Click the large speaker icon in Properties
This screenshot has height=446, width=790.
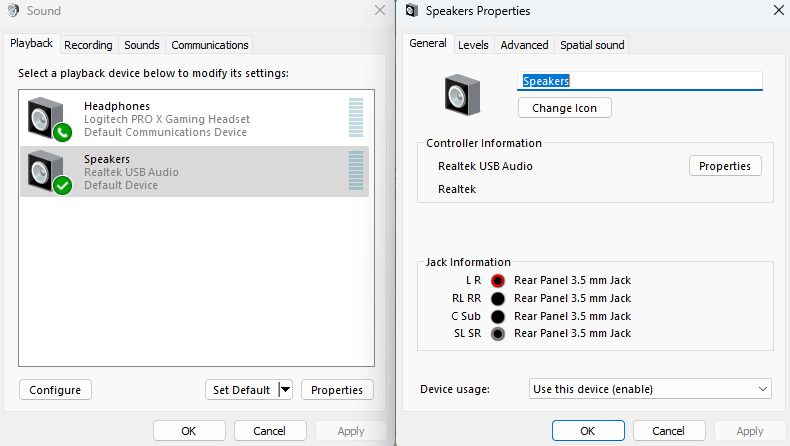(463, 92)
